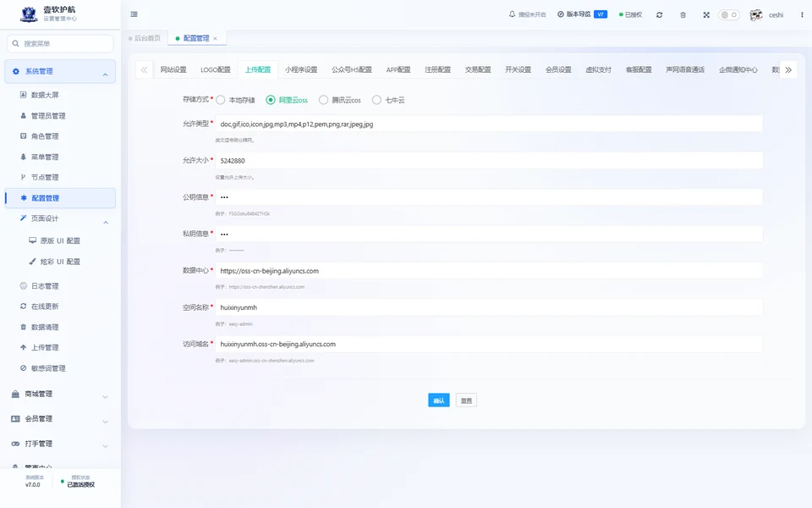Focus the 搜索菜单 search box
This screenshot has height=508, width=812.
[x=60, y=43]
